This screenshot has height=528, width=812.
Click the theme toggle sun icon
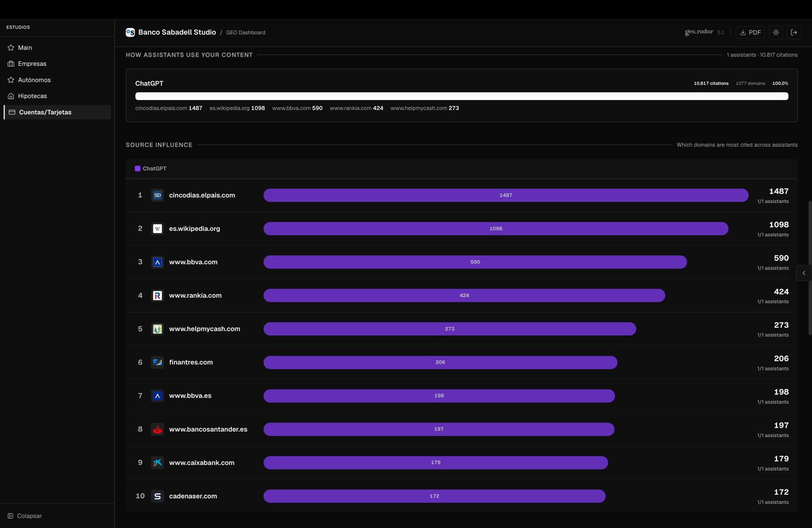click(x=776, y=32)
